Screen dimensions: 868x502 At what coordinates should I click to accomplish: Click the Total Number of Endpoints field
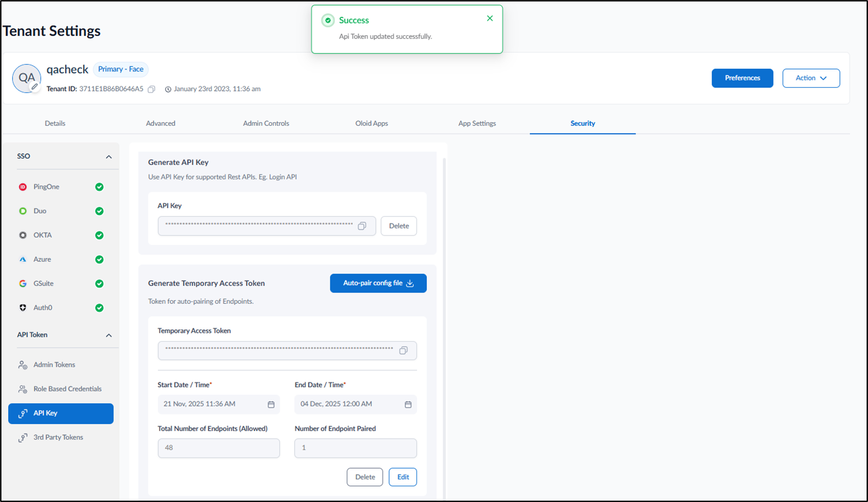tap(219, 448)
